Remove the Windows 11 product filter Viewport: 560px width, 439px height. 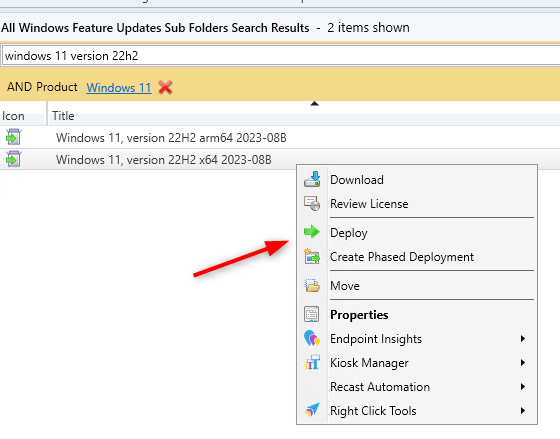[165, 87]
